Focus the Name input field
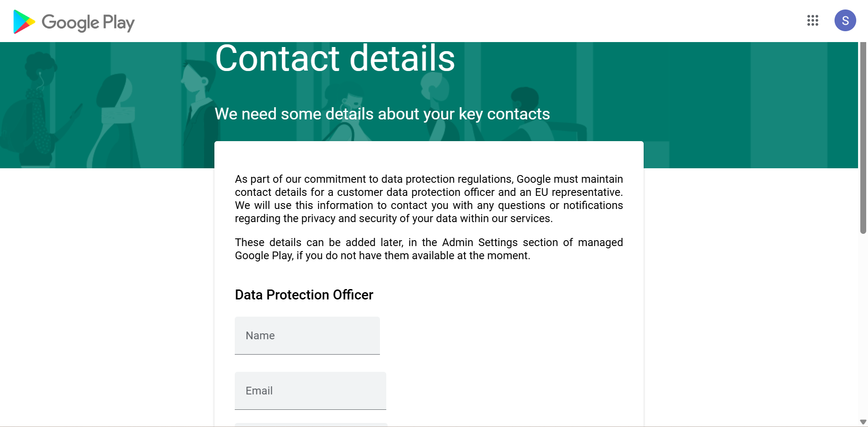The height and width of the screenshot is (427, 868). tap(307, 336)
